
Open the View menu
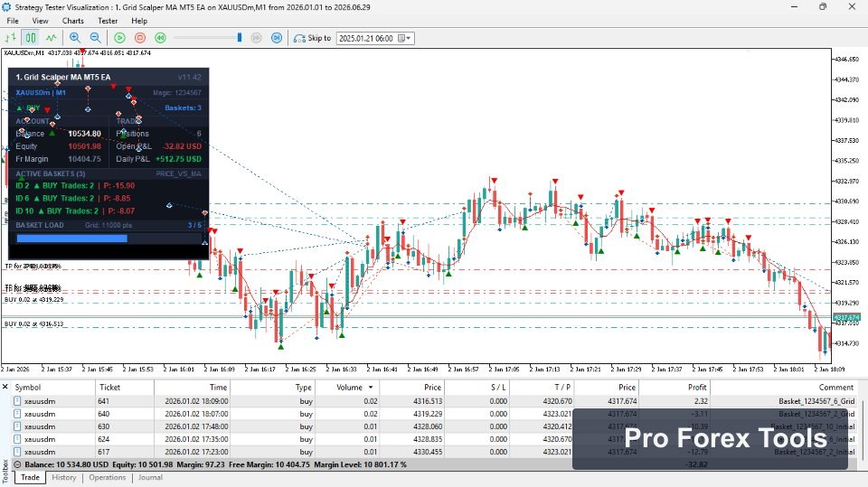coord(40,21)
